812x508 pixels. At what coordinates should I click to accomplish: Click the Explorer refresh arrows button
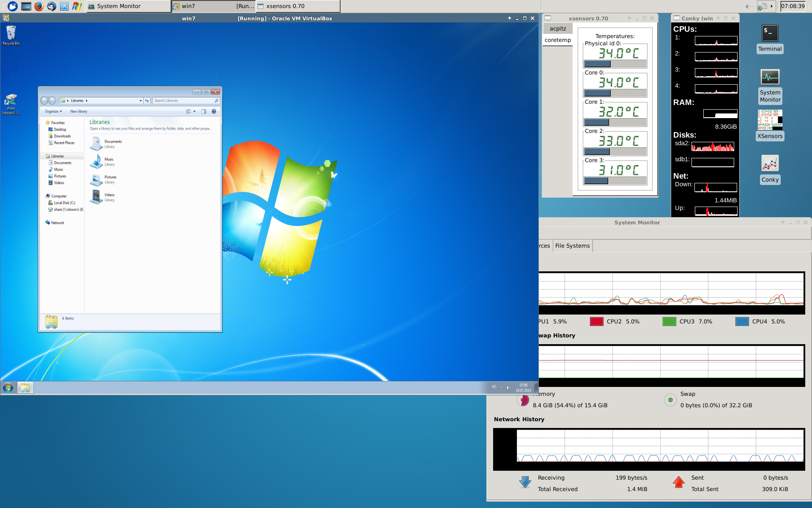tap(147, 101)
